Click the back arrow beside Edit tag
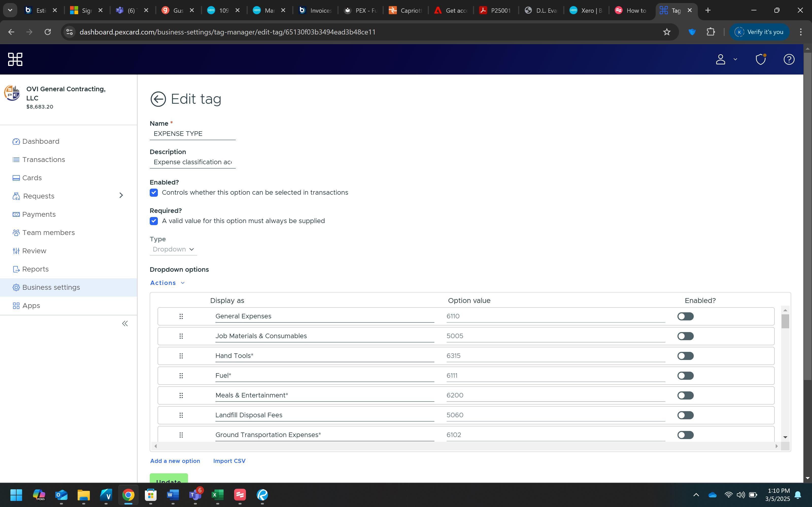This screenshot has width=812, height=507. click(x=158, y=99)
